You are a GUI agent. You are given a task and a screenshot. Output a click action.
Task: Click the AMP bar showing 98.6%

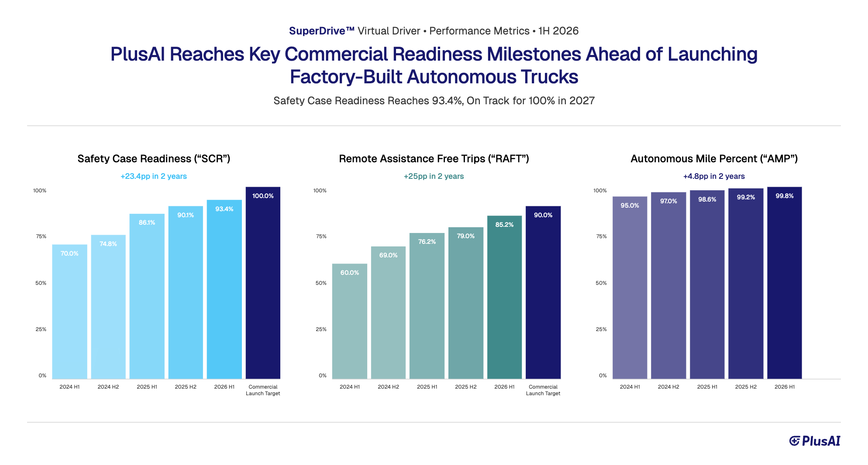click(707, 284)
